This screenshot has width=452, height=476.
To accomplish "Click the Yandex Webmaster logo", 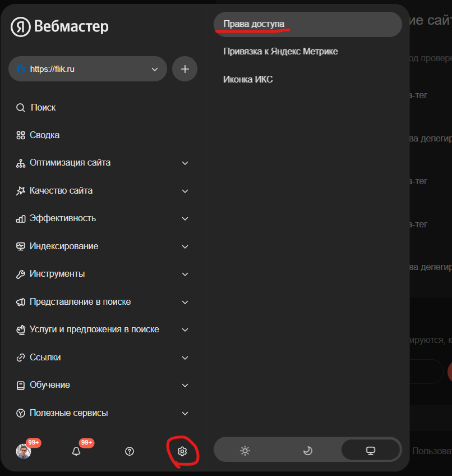I will click(59, 26).
